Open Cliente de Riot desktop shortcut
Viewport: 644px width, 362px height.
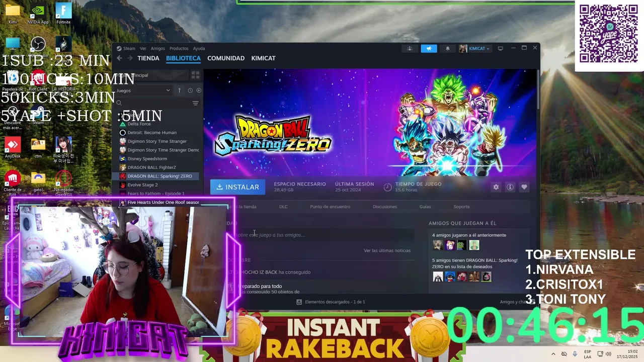pos(13,184)
